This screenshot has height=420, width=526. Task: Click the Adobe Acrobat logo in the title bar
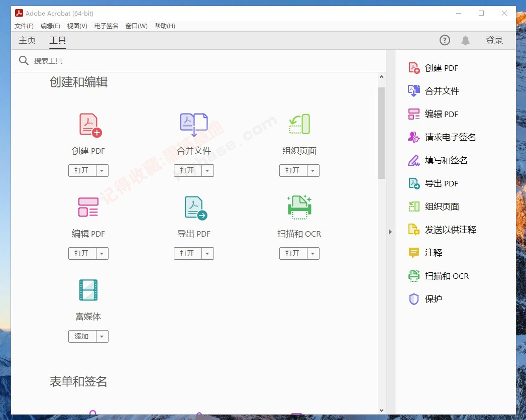(x=19, y=13)
